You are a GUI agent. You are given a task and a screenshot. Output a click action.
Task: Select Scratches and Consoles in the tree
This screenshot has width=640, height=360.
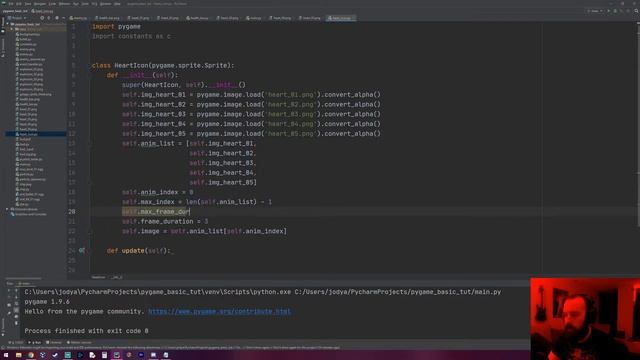31,214
